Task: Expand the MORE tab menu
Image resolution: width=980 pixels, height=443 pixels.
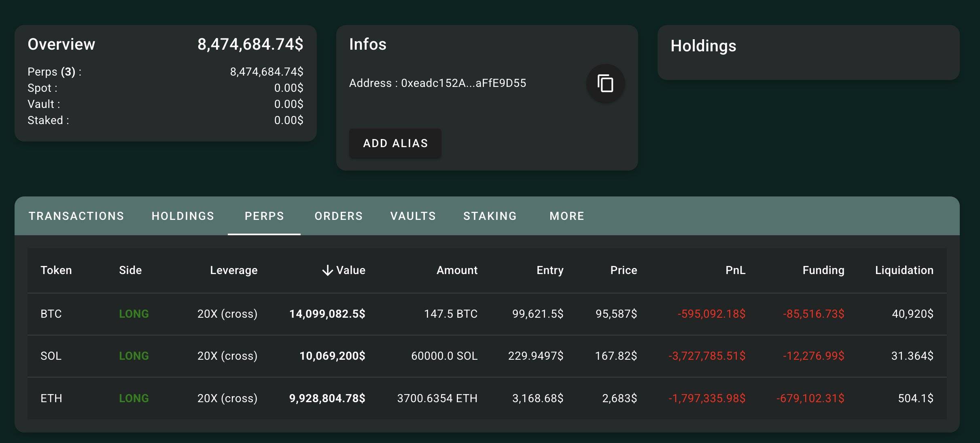Action: [x=566, y=216]
